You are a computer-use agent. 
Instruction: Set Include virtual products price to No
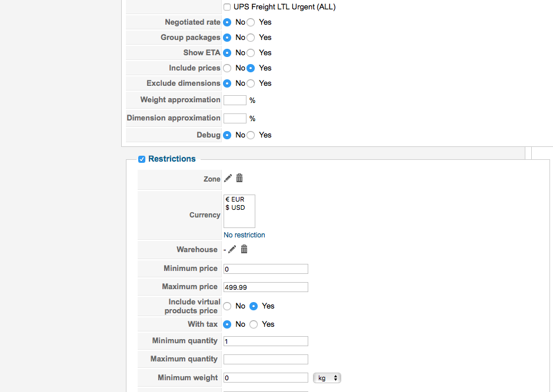(227, 306)
